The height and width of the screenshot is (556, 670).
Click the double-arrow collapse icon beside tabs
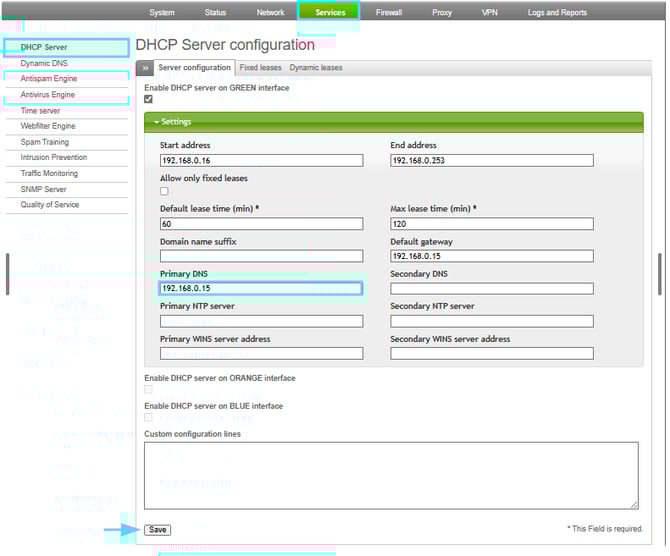point(145,68)
